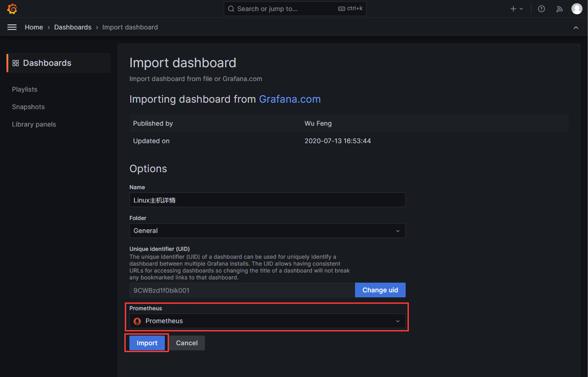The height and width of the screenshot is (377, 588).
Task: Click the dashboard Name input field
Action: (x=267, y=200)
